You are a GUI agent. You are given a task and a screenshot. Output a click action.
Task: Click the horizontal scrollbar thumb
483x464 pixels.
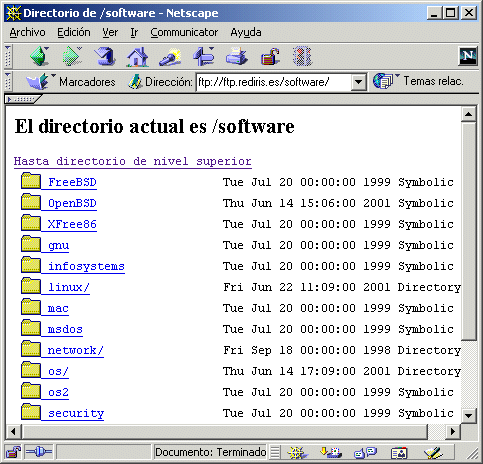(x=224, y=432)
